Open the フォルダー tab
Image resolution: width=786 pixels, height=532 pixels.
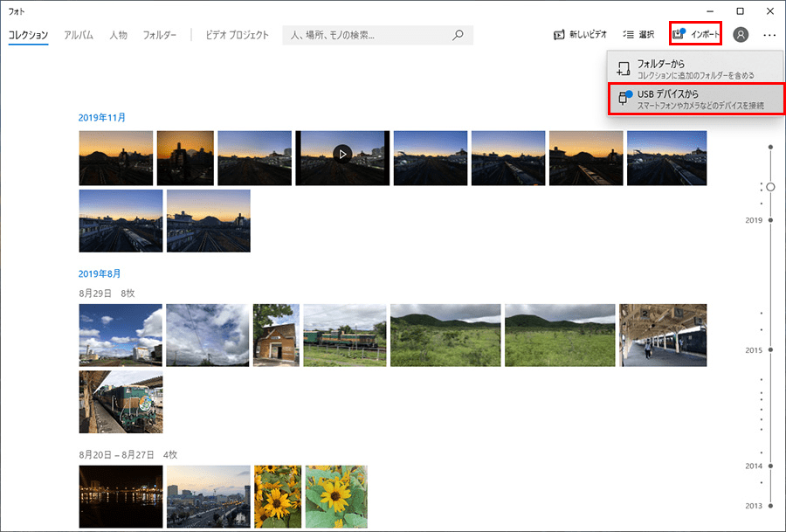click(160, 35)
